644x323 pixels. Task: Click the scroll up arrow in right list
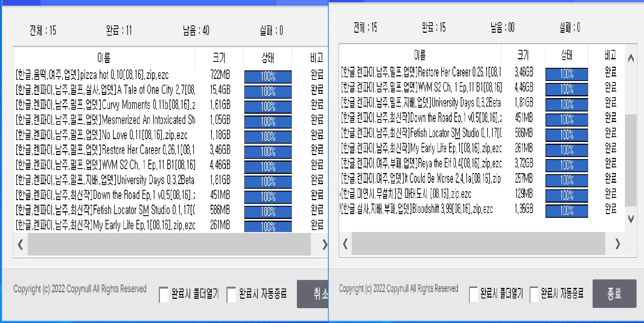pos(631,58)
